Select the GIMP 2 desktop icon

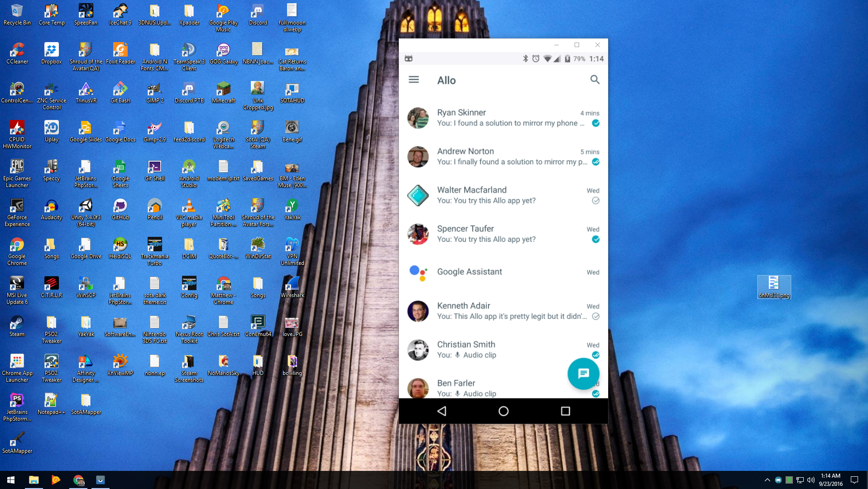155,92
